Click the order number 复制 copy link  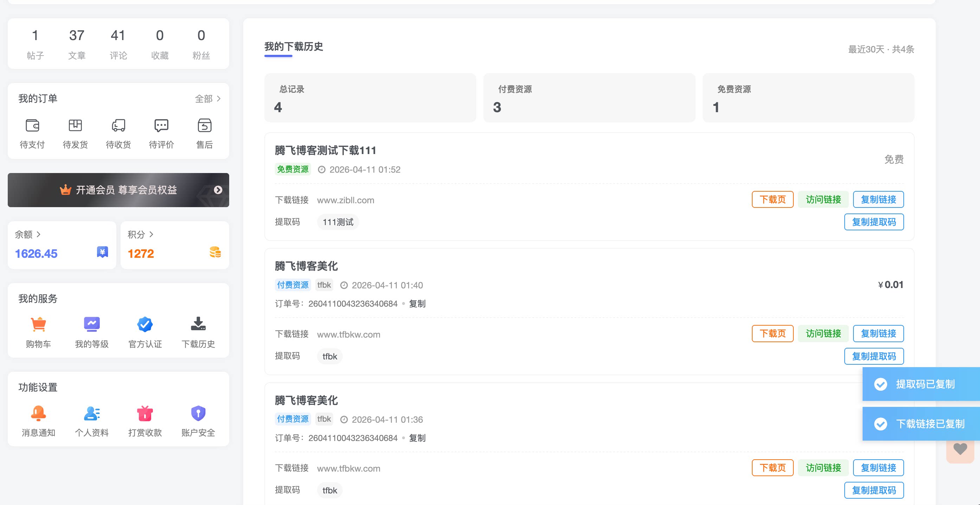tap(418, 304)
